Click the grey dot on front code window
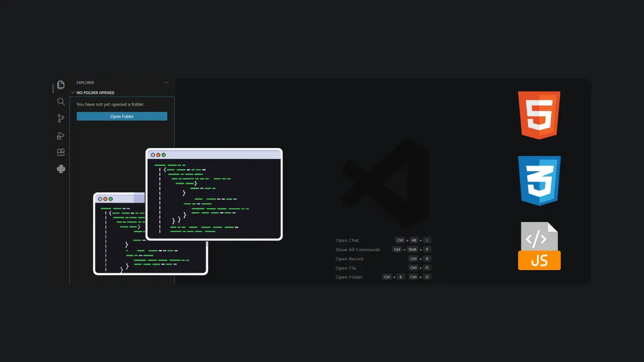 pos(153,155)
